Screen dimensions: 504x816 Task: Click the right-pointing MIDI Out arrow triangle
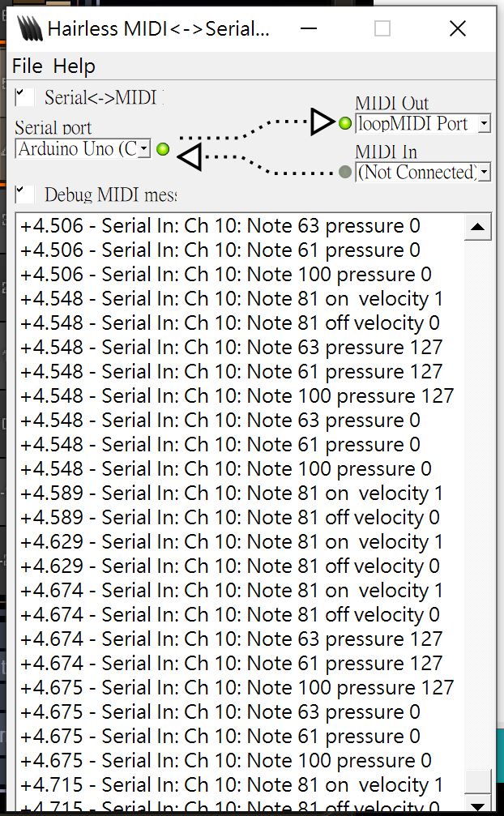(319, 122)
